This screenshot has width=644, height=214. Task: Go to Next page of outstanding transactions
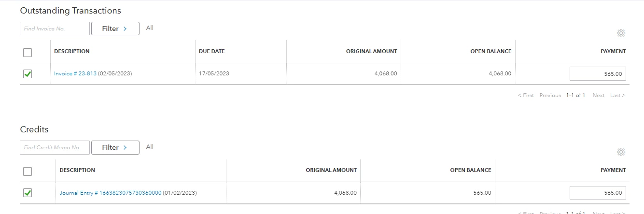pyautogui.click(x=599, y=95)
